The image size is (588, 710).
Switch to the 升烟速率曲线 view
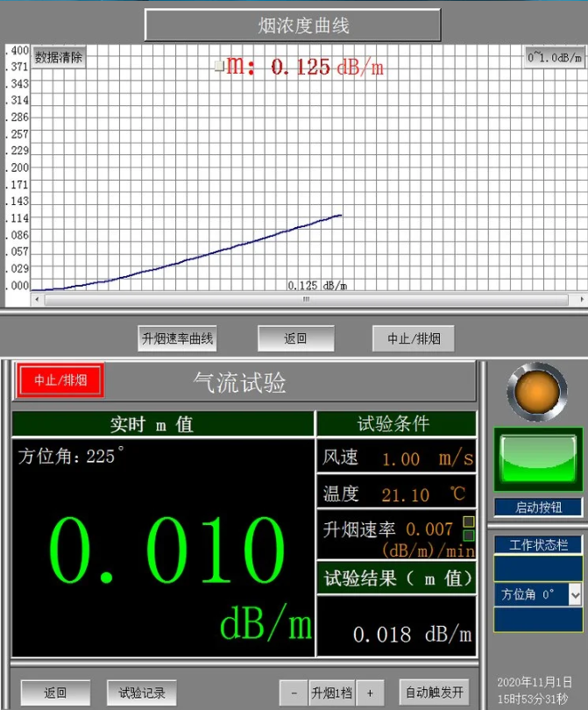point(178,338)
